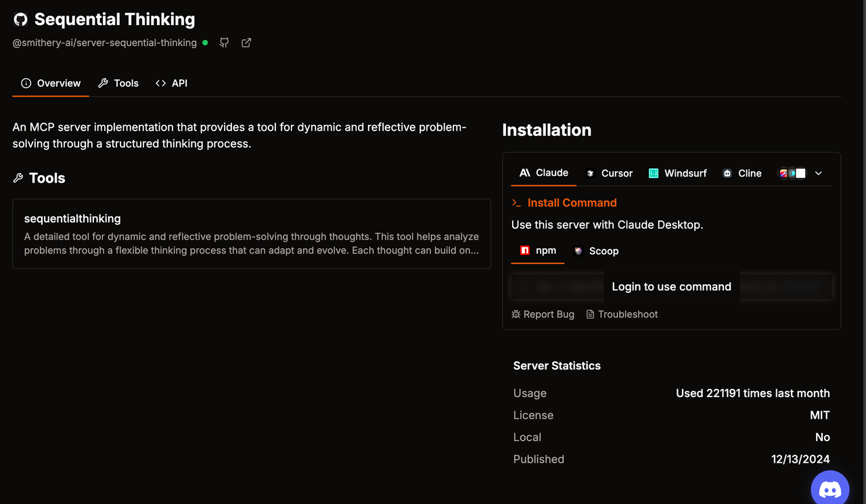The height and width of the screenshot is (504, 866).
Task: Open the GitHub repository icon link
Action: (224, 43)
